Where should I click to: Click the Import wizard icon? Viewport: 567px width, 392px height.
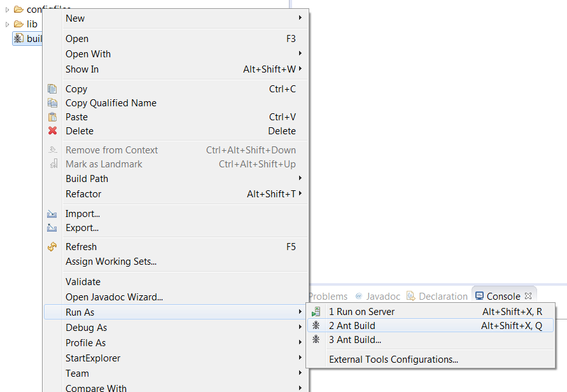[x=53, y=214]
